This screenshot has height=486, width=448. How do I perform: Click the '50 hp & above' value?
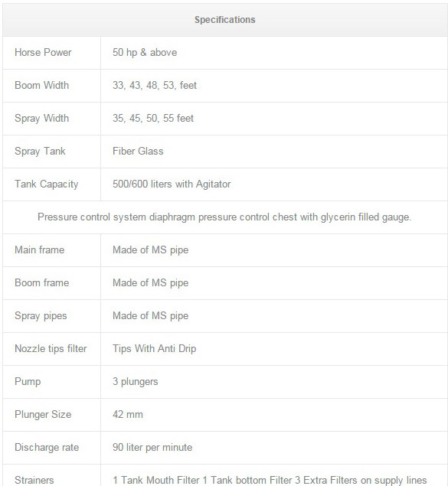coord(145,52)
